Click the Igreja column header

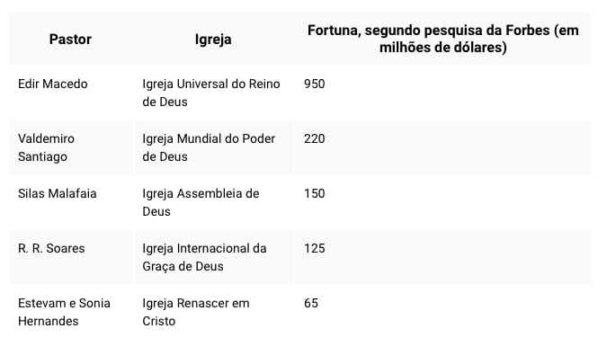click(x=213, y=40)
